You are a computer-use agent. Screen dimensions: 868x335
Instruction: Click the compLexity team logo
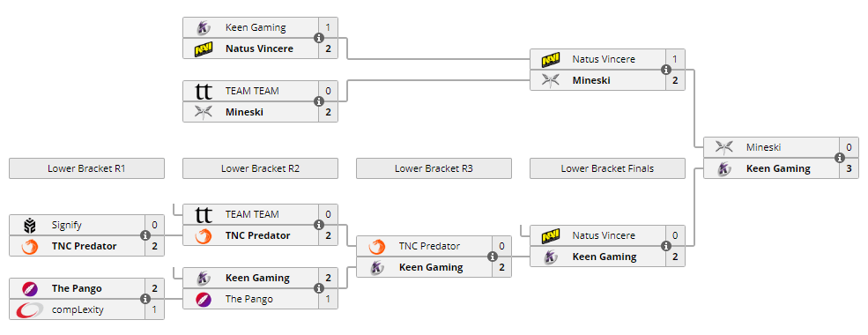click(x=29, y=310)
